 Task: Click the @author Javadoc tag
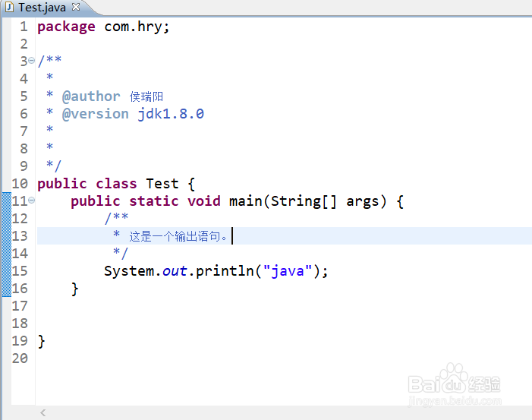[x=91, y=96]
